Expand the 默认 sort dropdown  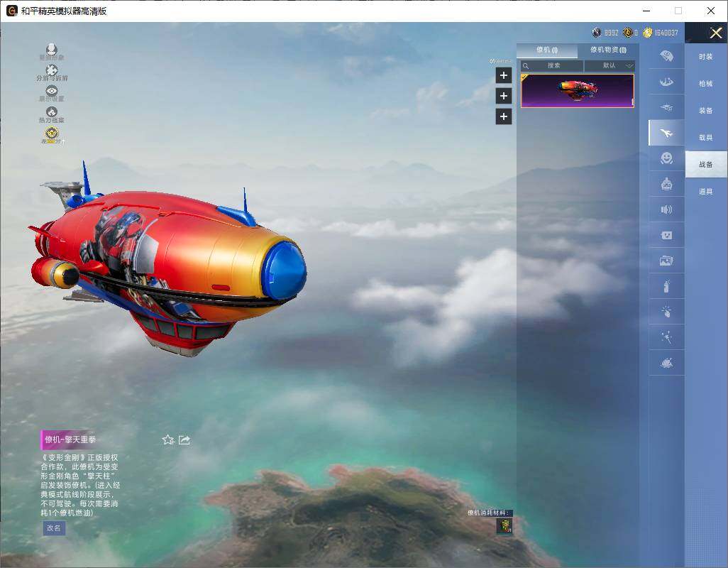[609, 65]
